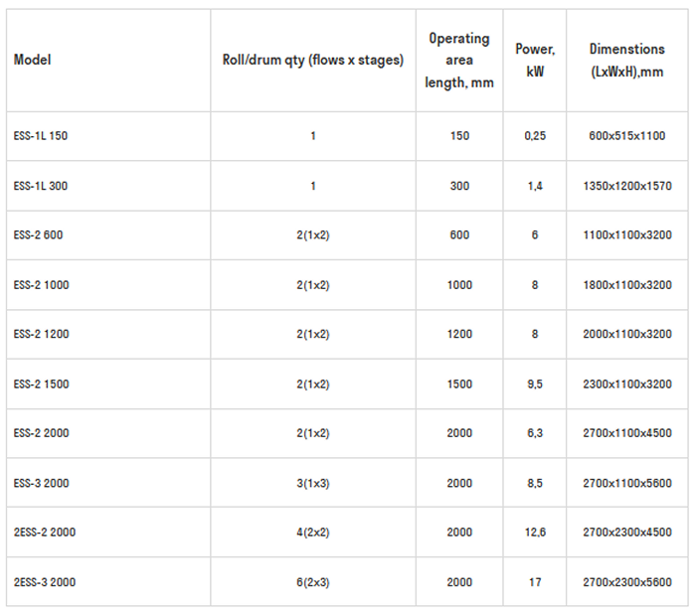Select the ESS-2 1500 model cell
Viewport: 696px width, 616px height.
point(42,384)
